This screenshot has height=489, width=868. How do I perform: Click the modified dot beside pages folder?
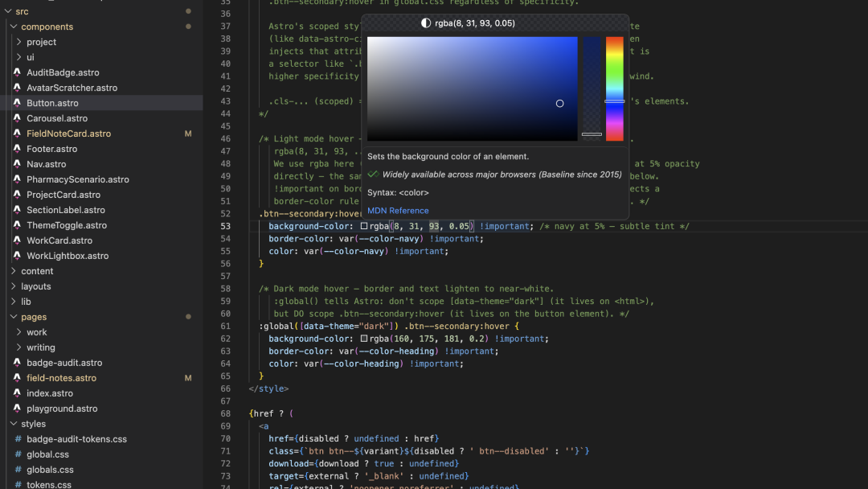click(x=188, y=317)
